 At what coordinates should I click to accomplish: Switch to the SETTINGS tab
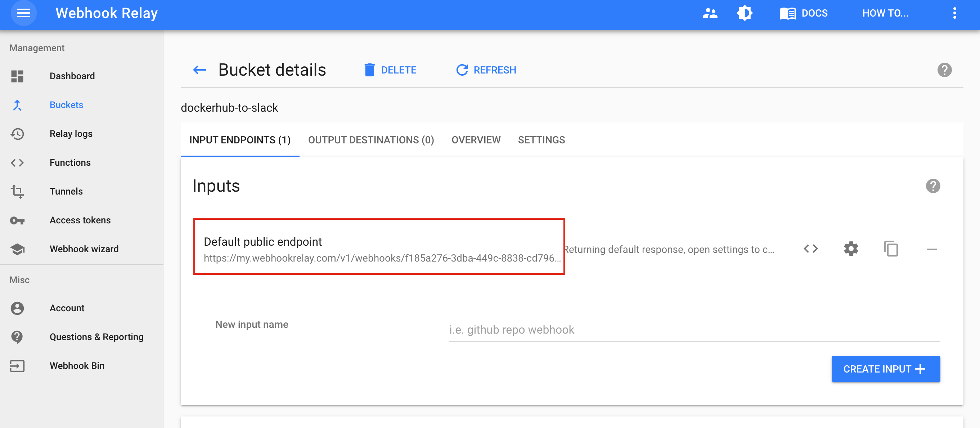click(541, 140)
